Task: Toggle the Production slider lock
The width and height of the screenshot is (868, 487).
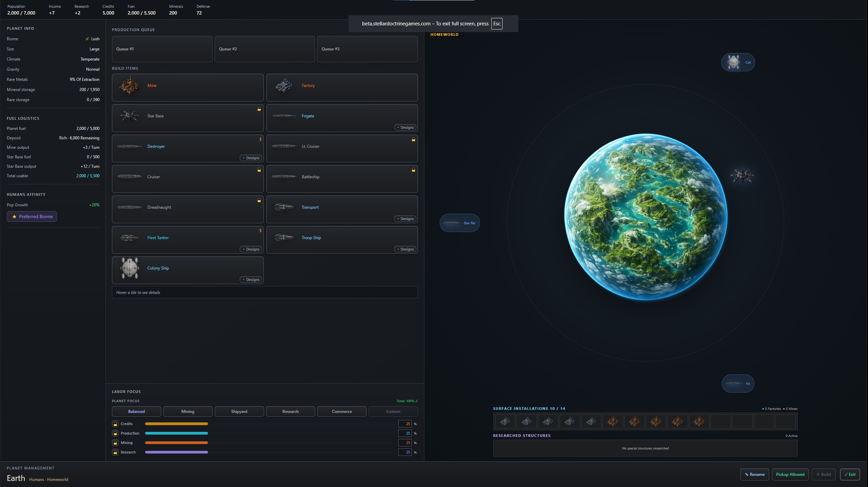Action: (x=115, y=433)
